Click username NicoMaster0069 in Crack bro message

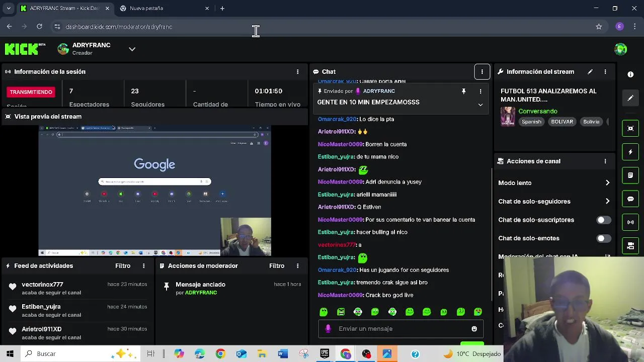point(340,296)
